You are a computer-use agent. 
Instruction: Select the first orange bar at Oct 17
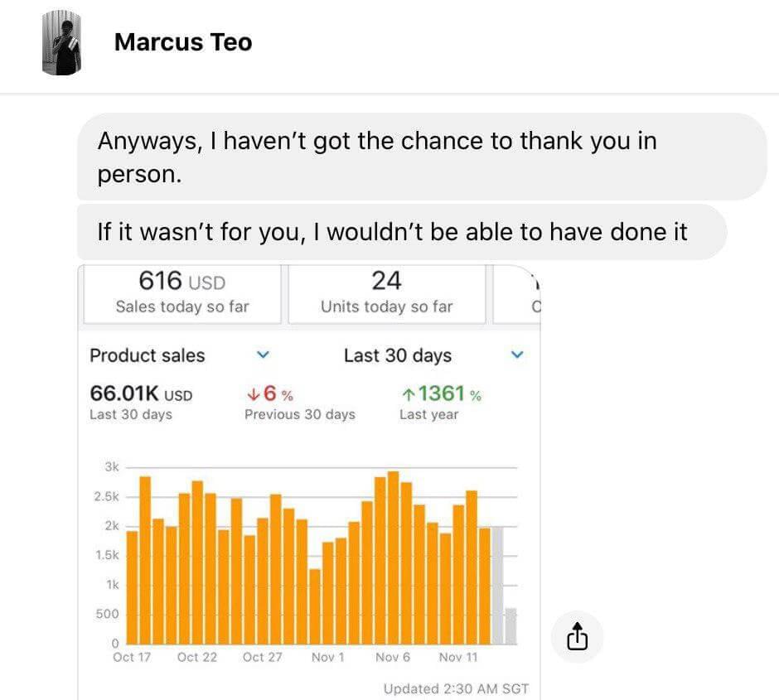tap(132, 587)
